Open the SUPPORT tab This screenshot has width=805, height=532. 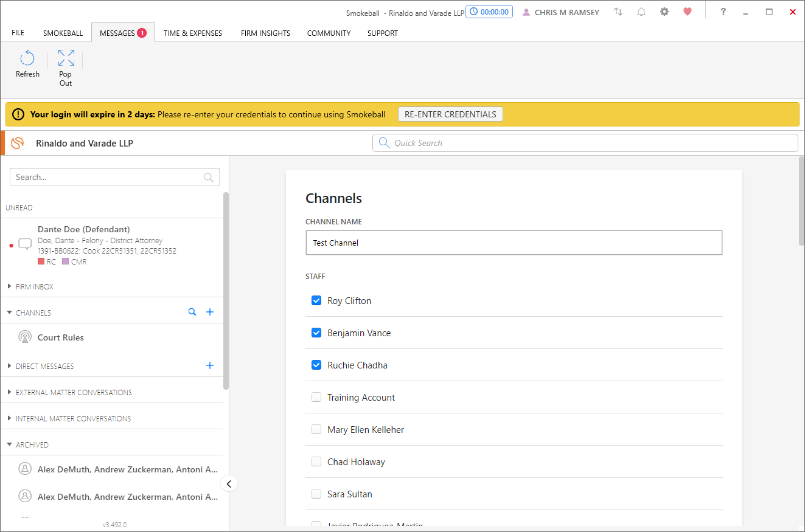click(383, 33)
